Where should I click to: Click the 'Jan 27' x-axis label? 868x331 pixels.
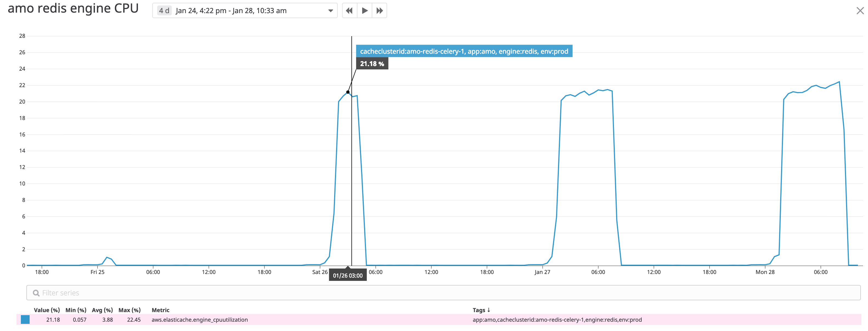pyautogui.click(x=542, y=272)
